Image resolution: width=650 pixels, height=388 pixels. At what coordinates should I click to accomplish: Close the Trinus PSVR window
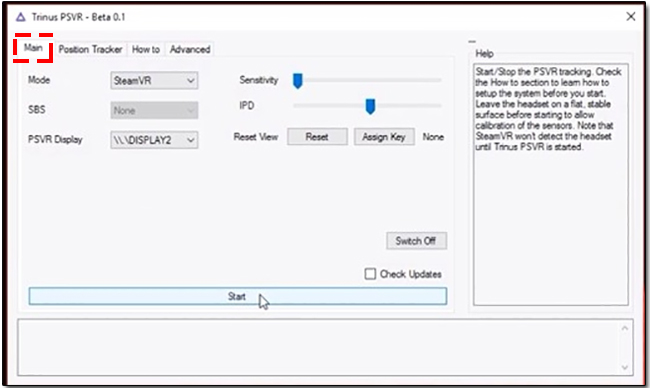pyautogui.click(x=631, y=17)
